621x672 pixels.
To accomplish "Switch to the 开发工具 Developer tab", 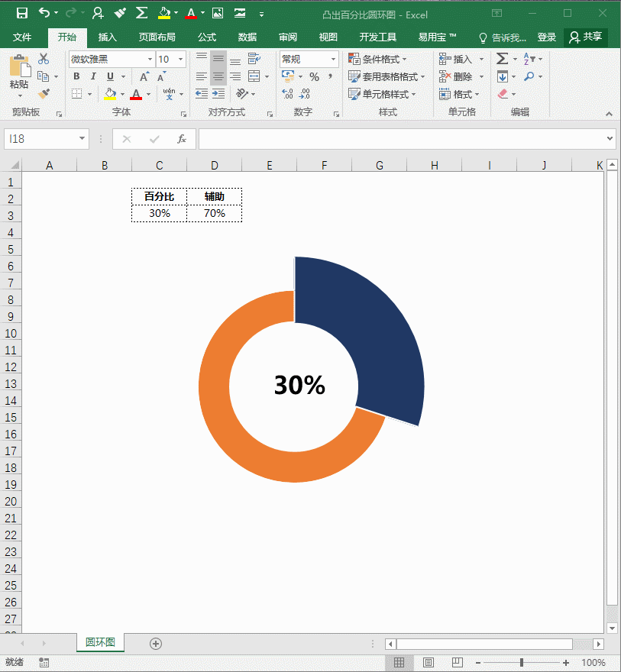I will pyautogui.click(x=378, y=37).
